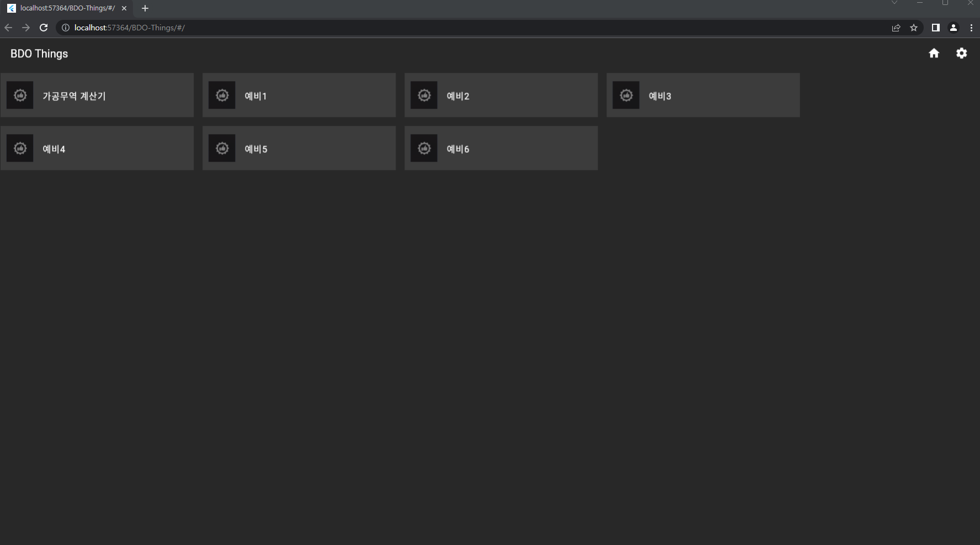Click the icon on 예비5 card
This screenshot has height=545, width=980.
tap(222, 148)
